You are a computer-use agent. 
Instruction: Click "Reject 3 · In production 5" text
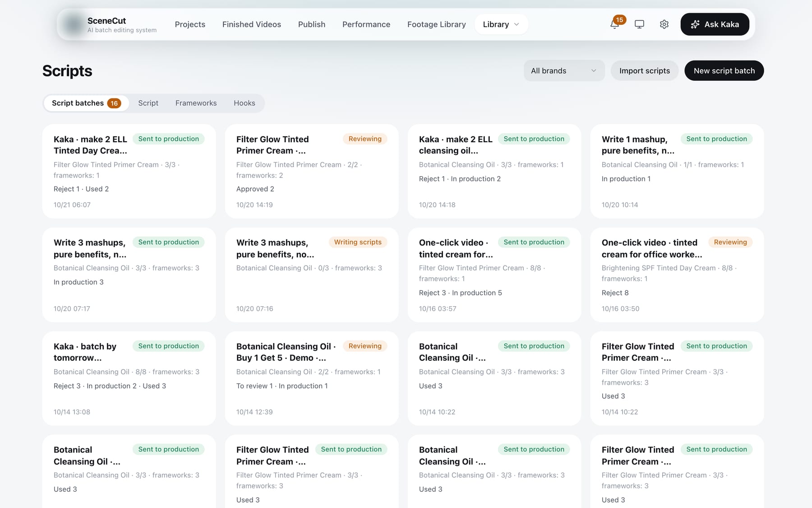pos(461,293)
